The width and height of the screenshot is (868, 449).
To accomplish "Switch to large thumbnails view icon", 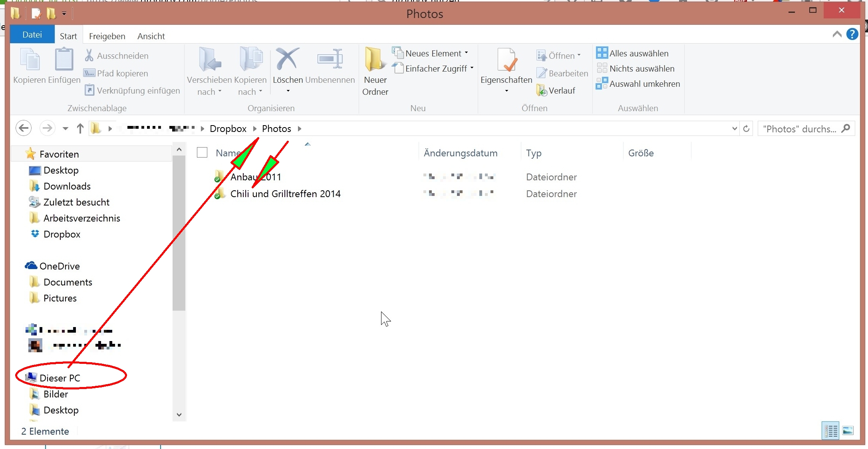I will (x=848, y=431).
